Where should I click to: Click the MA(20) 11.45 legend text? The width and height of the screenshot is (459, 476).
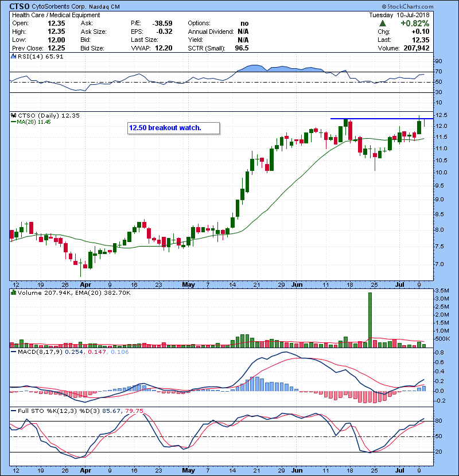(34, 122)
